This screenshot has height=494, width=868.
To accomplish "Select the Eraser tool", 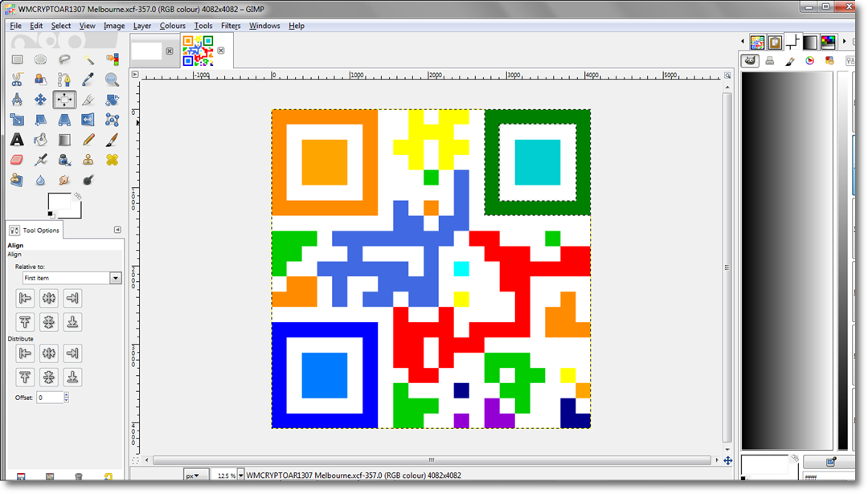I will (17, 160).
